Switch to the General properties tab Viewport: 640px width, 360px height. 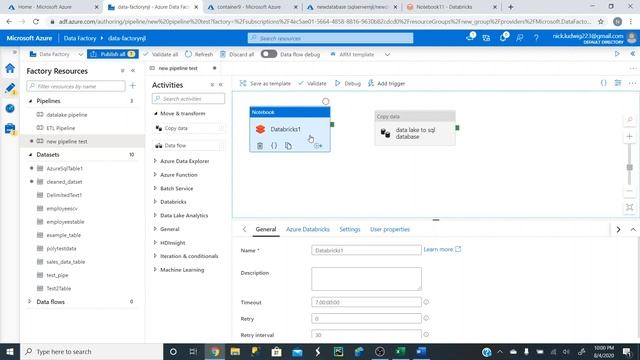click(266, 229)
